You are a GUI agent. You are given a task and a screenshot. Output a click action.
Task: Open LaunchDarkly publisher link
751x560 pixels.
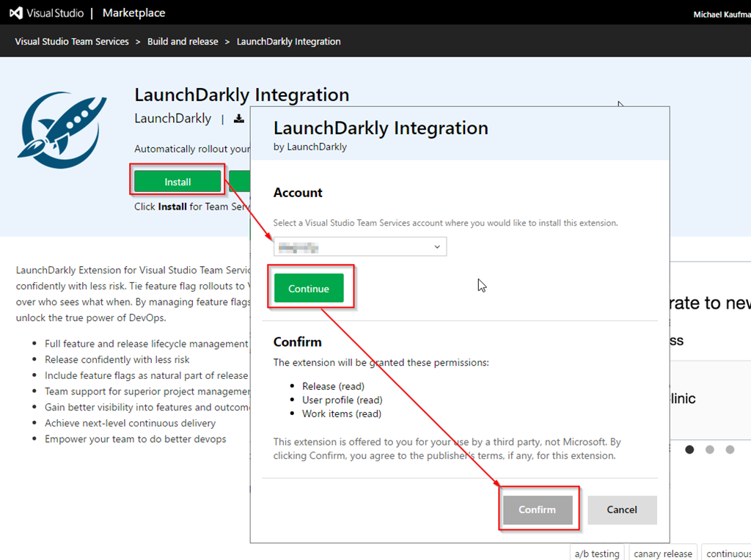click(x=172, y=119)
